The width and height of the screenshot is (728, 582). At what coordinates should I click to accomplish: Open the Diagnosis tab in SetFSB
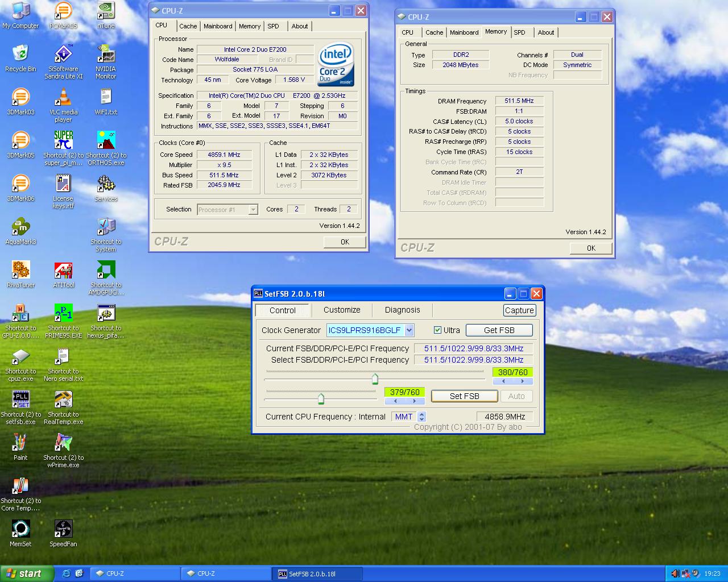402,310
